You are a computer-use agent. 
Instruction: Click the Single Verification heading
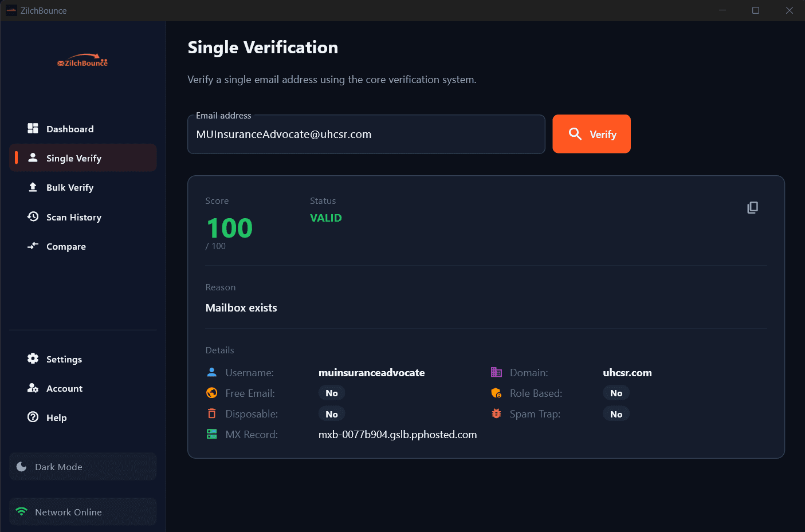tap(263, 48)
